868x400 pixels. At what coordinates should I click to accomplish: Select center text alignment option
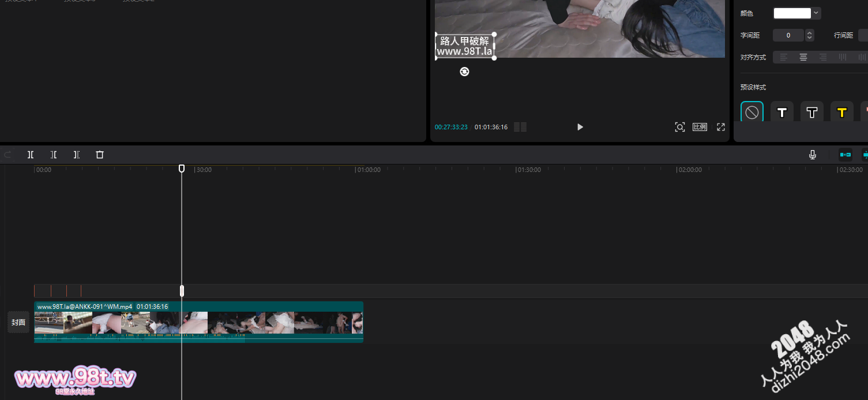(803, 57)
